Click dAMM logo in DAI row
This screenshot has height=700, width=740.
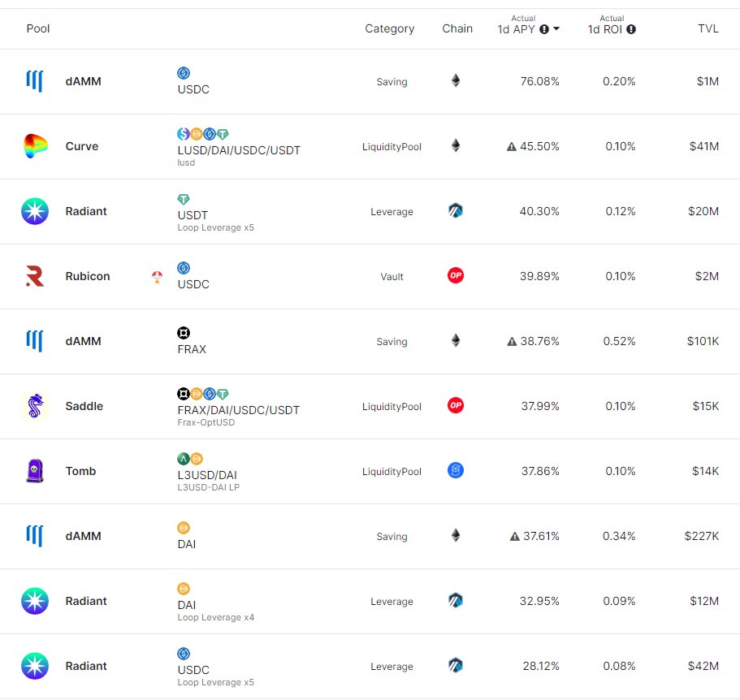pos(34,536)
